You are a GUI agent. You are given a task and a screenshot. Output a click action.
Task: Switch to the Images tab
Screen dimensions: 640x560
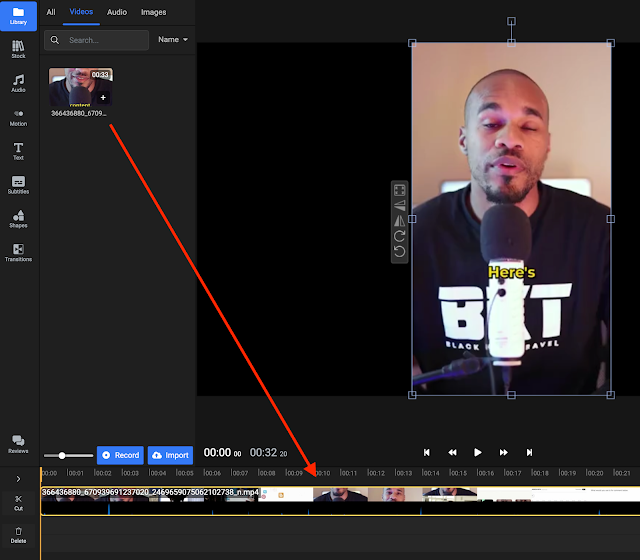coord(153,12)
